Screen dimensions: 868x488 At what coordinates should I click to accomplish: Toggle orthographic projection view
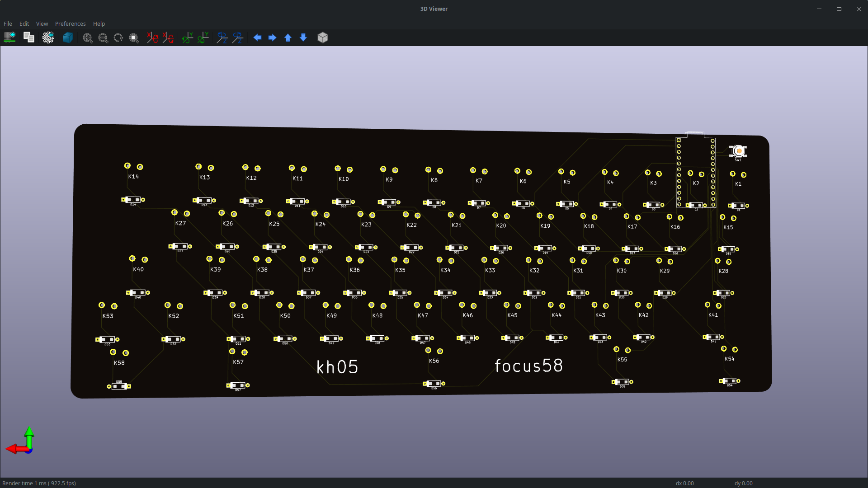(323, 38)
